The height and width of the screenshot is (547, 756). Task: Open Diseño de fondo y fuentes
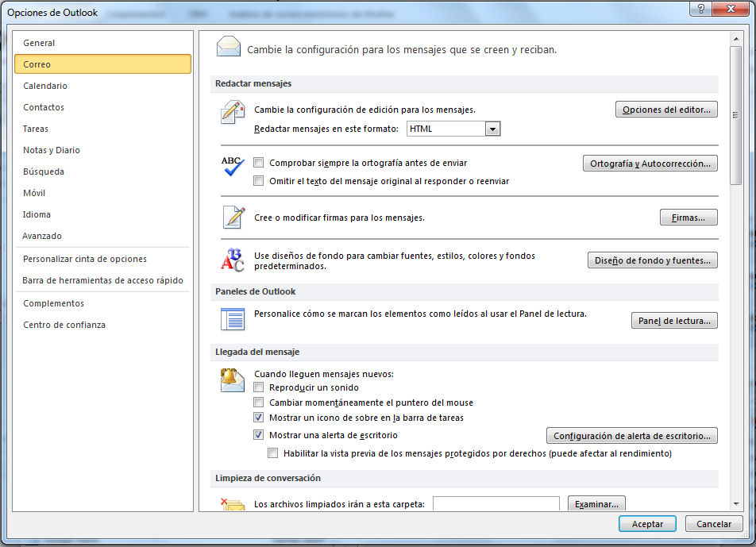(652, 260)
